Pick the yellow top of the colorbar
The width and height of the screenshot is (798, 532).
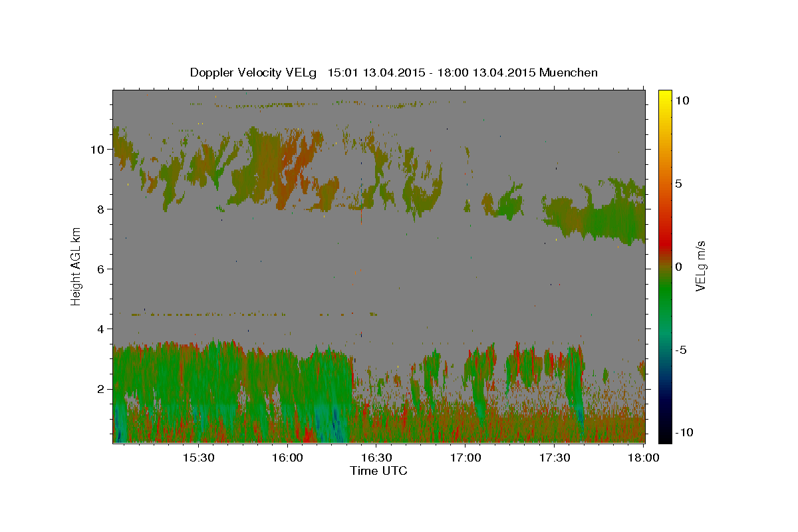coord(664,96)
